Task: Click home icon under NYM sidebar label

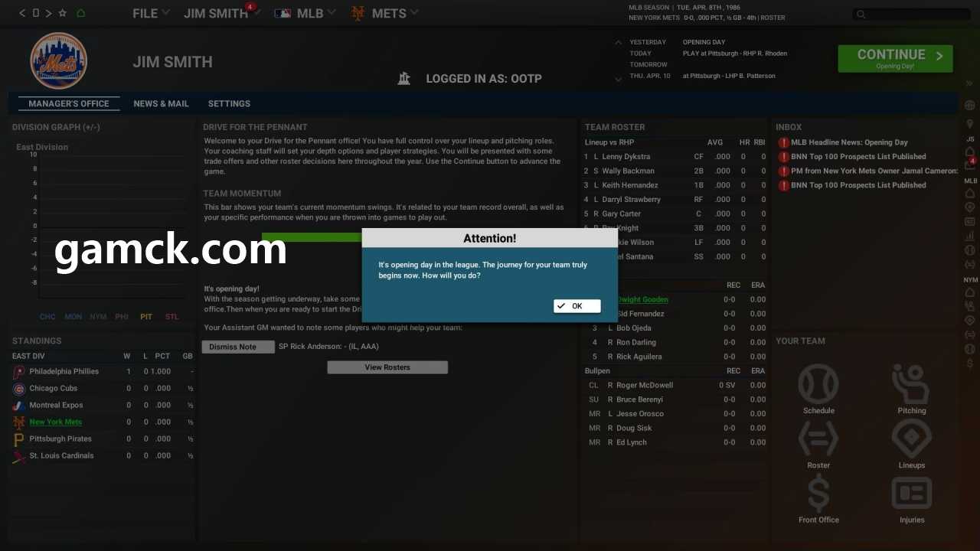Action: (x=970, y=292)
